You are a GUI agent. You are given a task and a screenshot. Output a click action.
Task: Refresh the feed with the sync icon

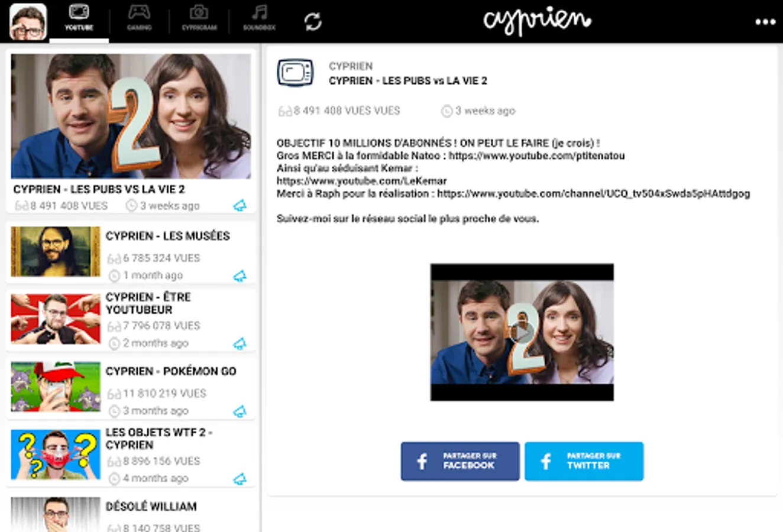pyautogui.click(x=313, y=22)
